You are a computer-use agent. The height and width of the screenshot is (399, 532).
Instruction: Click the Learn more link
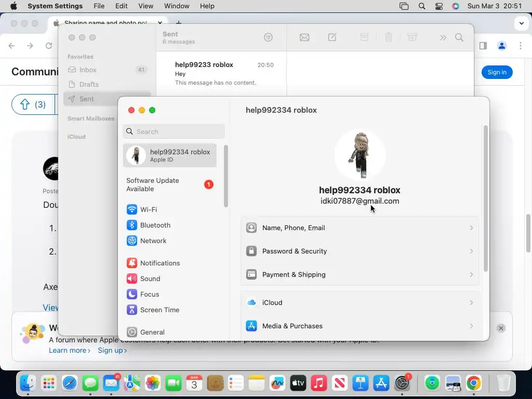[x=70, y=350]
